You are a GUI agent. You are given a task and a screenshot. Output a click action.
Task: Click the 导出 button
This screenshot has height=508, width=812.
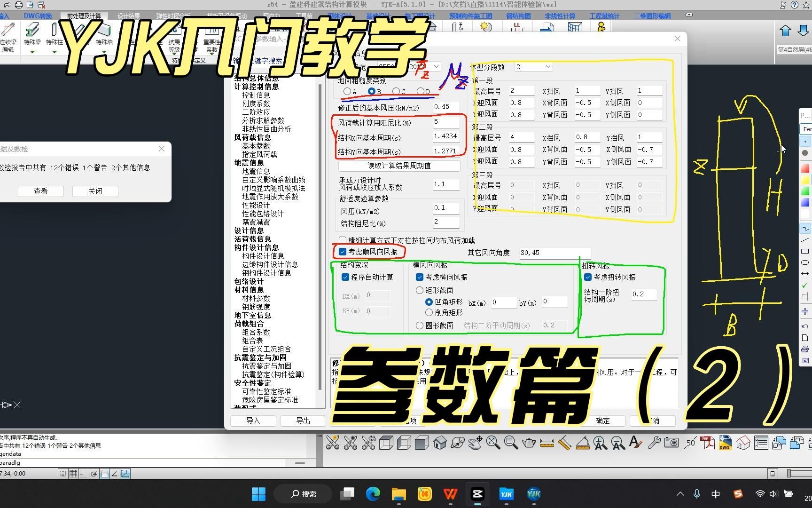[303, 421]
